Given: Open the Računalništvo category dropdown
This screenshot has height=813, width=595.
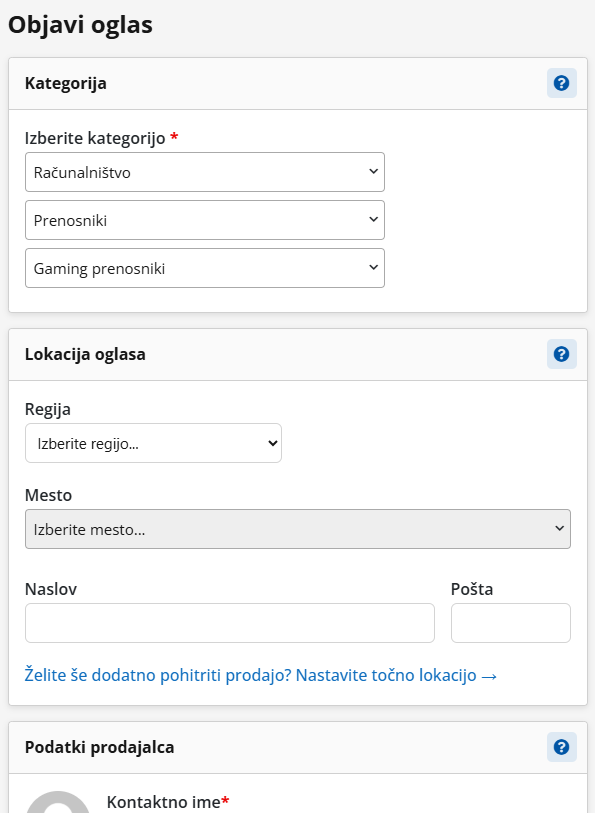Looking at the screenshot, I should (205, 172).
